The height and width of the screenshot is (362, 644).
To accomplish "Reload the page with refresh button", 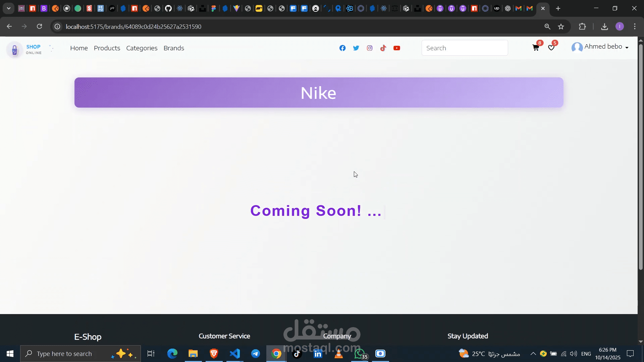I will (39, 26).
